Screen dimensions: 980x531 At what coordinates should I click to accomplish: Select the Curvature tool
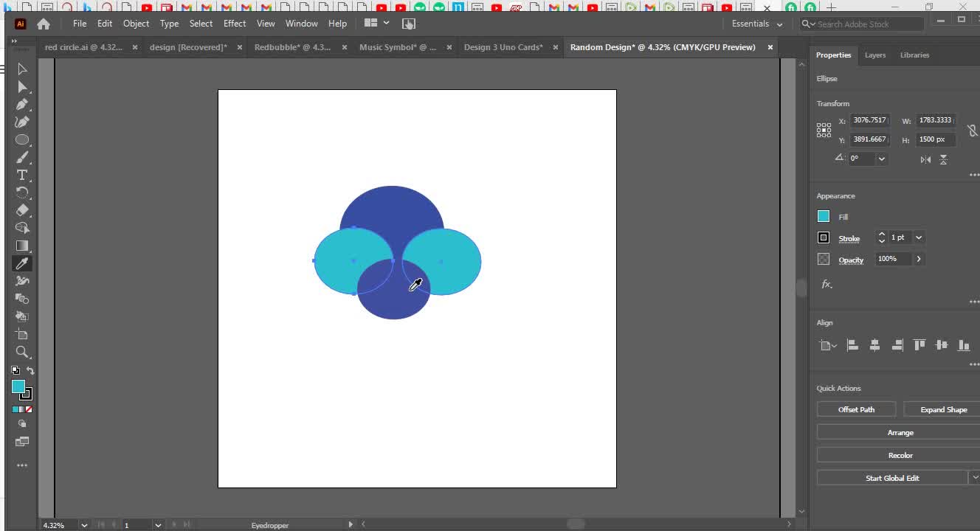[22, 122]
